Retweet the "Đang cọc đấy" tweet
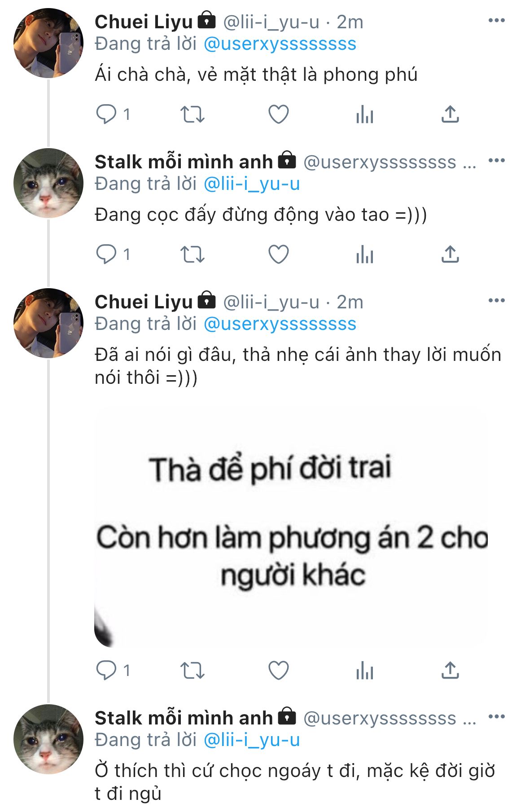The height and width of the screenshot is (812, 525). point(192,255)
